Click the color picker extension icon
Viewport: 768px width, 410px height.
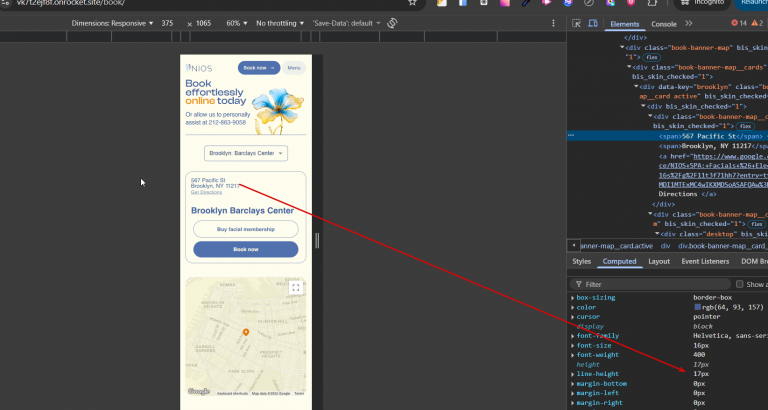click(526, 2)
